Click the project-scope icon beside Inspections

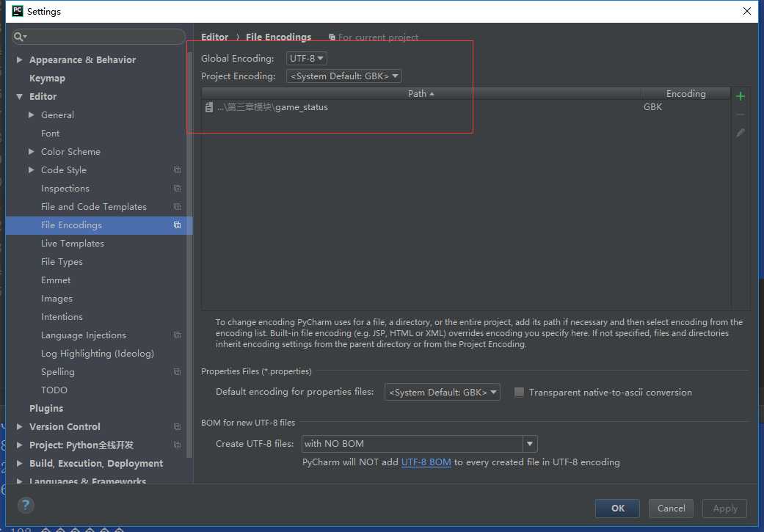coord(178,189)
